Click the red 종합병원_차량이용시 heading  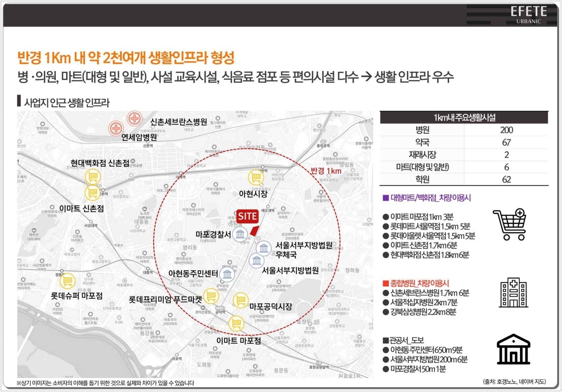(x=416, y=283)
